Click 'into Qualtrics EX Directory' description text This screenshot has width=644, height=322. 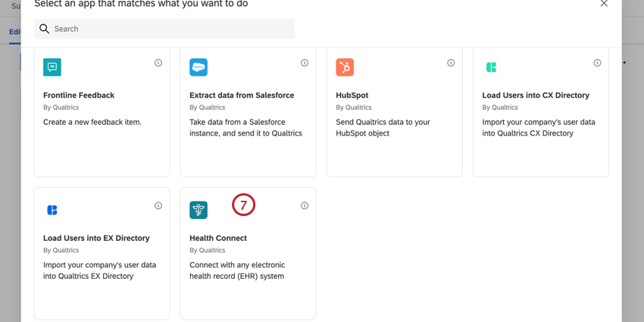tap(89, 277)
